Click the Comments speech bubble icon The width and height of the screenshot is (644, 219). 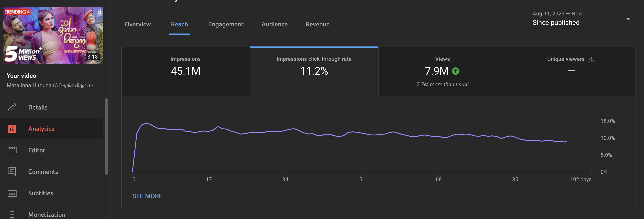(x=12, y=172)
